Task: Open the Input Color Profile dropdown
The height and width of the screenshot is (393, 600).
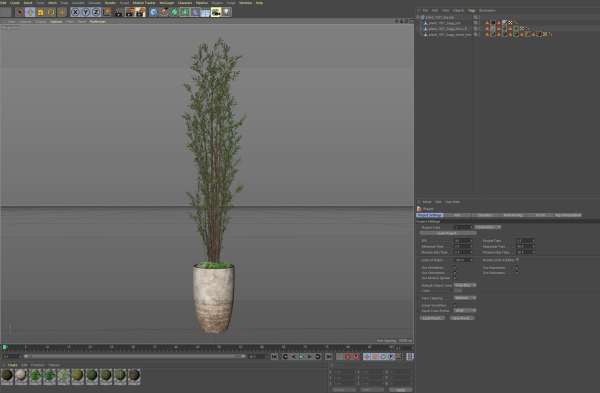Action: point(465,310)
